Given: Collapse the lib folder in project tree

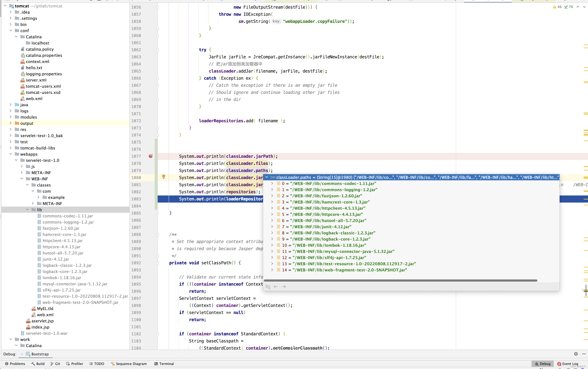Looking at the screenshot, I should click(x=27, y=210).
